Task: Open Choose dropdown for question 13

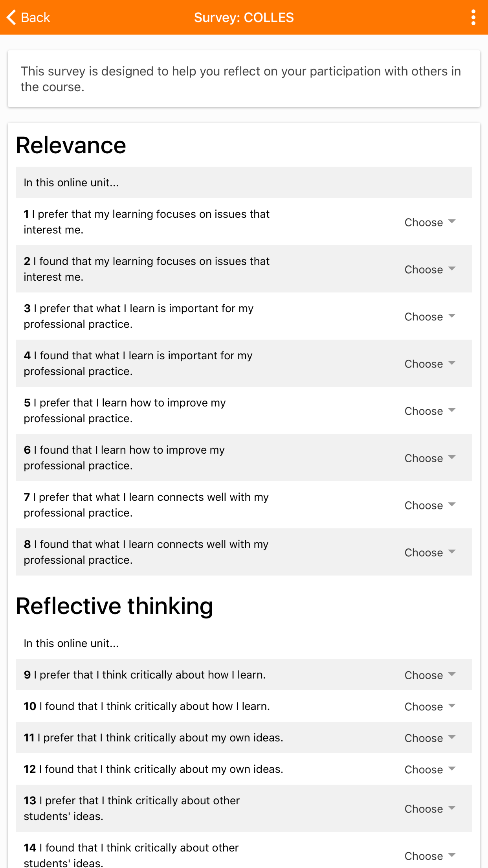Action: (430, 809)
